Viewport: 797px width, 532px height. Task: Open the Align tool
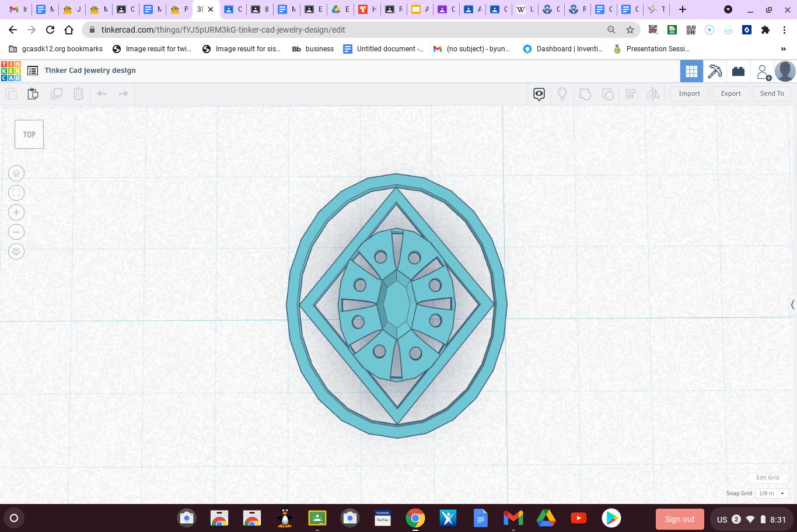click(631, 93)
